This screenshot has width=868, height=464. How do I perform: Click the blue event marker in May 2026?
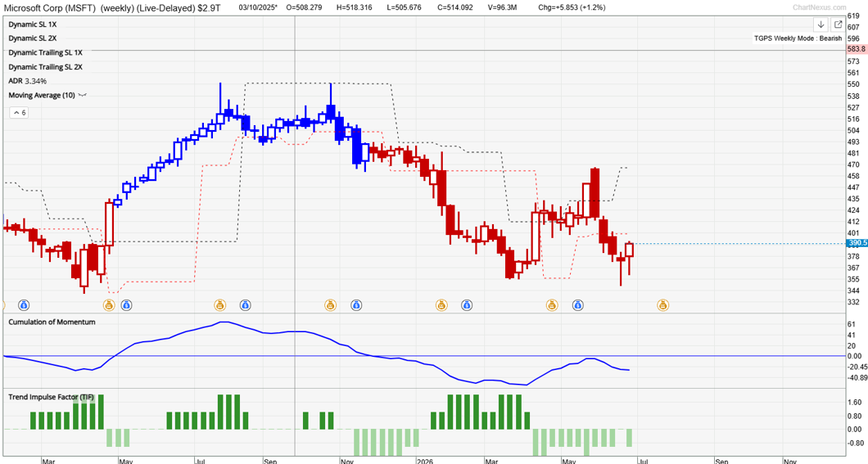(578, 304)
